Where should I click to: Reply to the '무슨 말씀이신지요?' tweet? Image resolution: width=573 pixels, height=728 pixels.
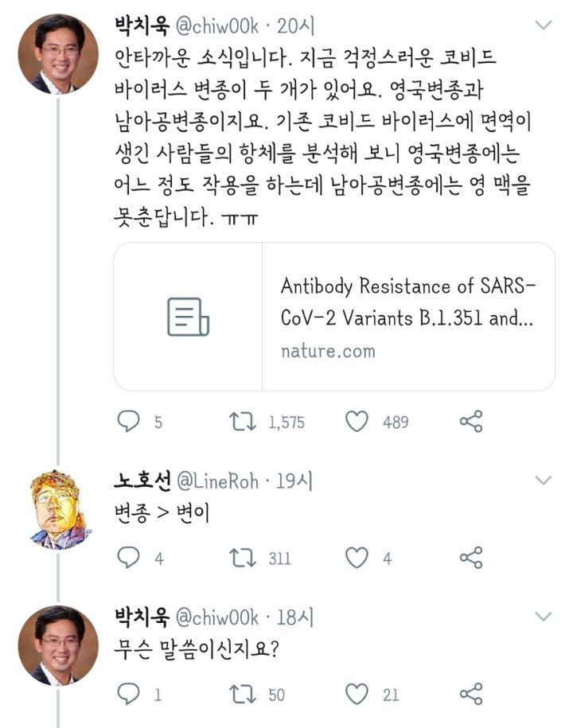tap(129, 695)
